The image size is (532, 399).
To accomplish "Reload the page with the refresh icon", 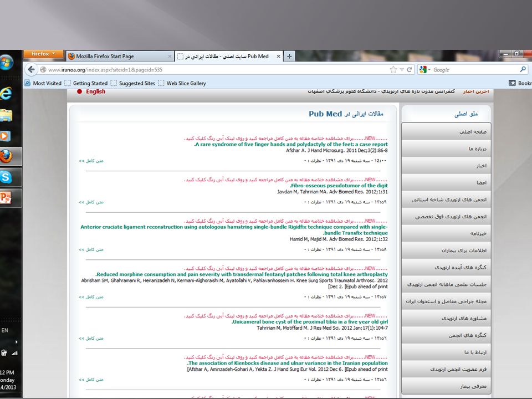I will 410,70.
